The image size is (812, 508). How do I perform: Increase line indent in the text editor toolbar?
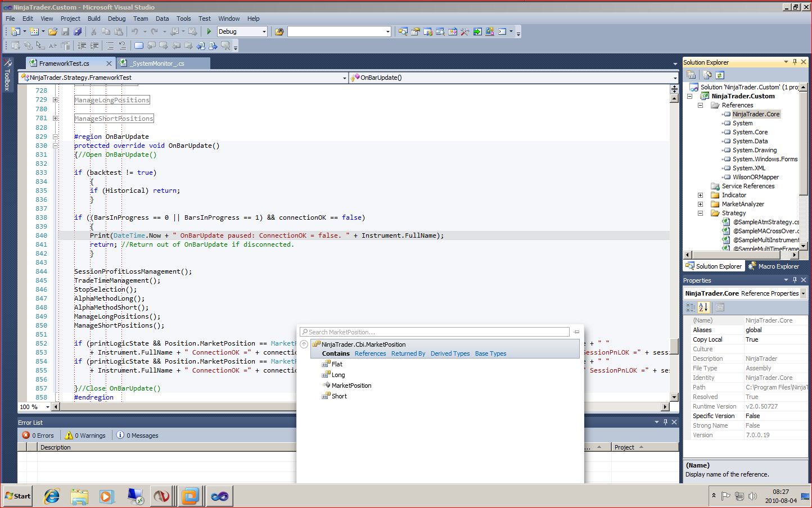(x=94, y=46)
